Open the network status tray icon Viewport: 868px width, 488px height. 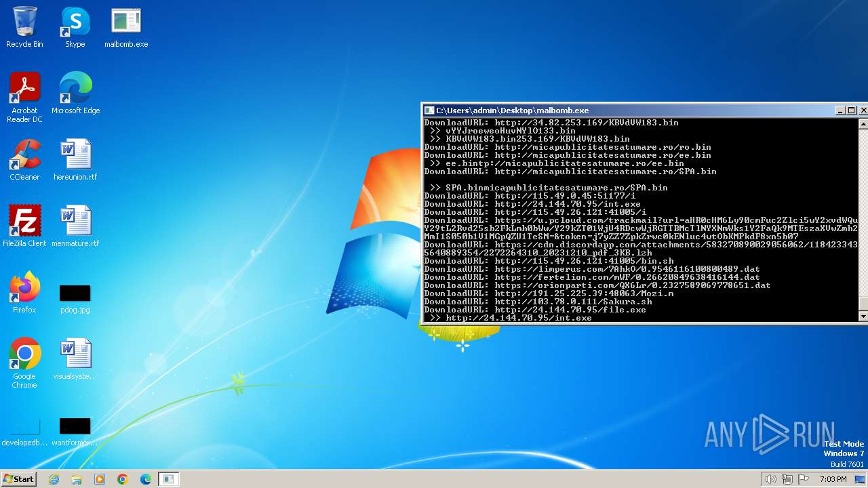click(787, 479)
